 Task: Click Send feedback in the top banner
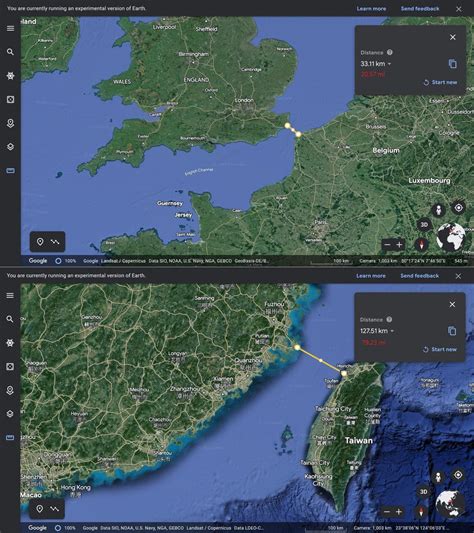(420, 9)
